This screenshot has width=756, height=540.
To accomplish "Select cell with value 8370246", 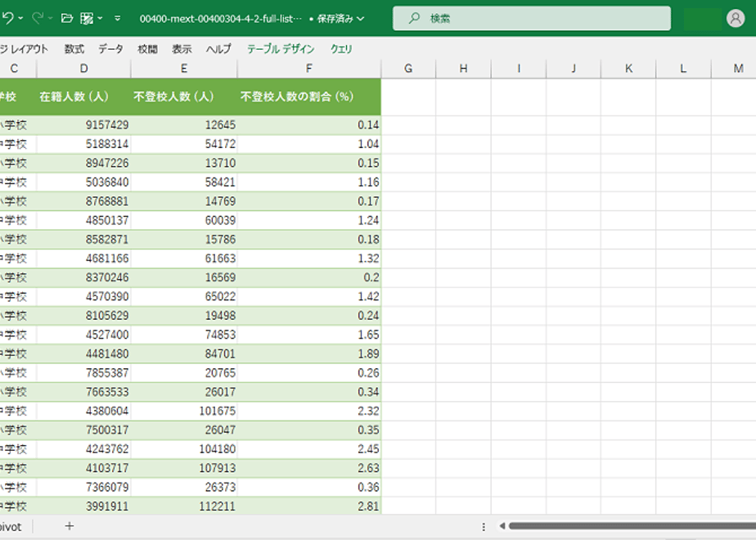I will [x=83, y=277].
